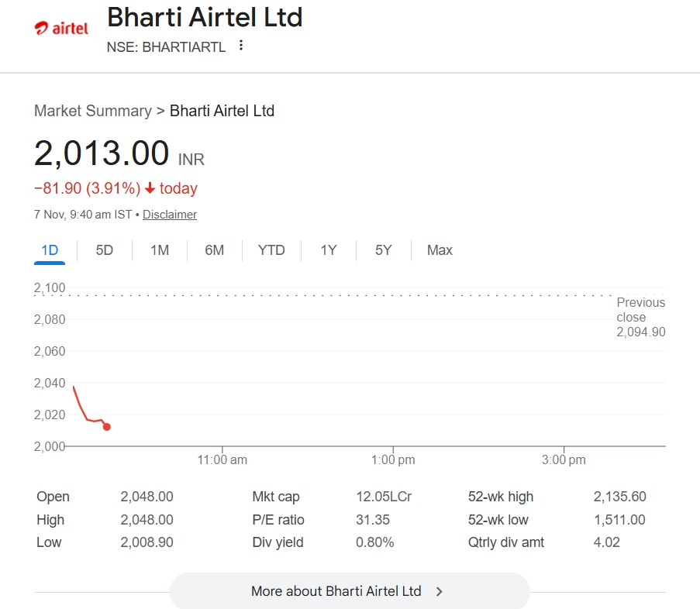Click the Bharti Airtel Ltd title heading
The height and width of the screenshot is (609, 700).
(205, 17)
